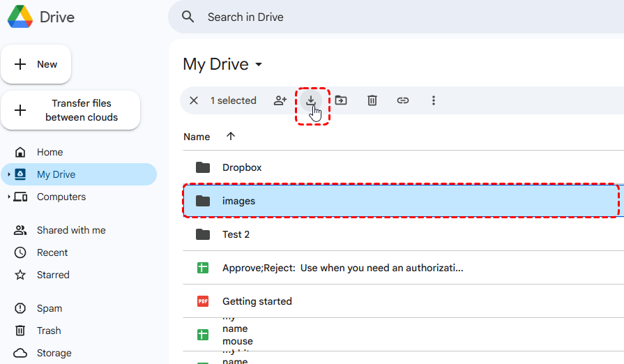Click the Recent clock icon
This screenshot has height=364, width=624.
20,252
